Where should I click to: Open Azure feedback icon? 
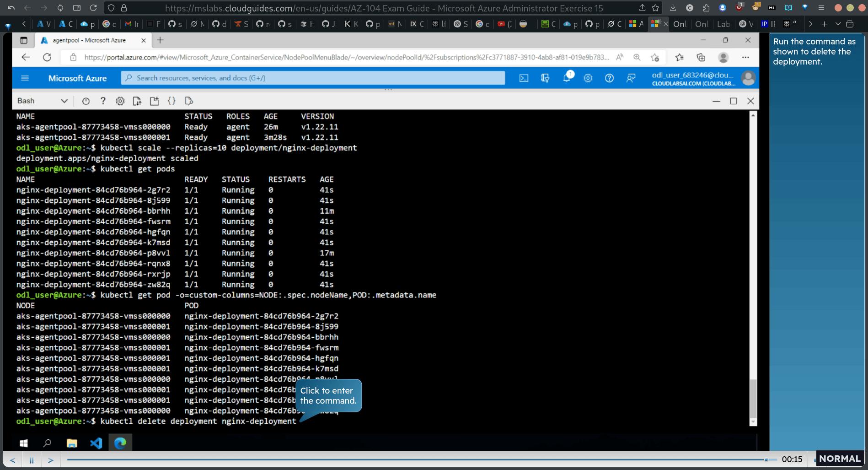click(631, 78)
